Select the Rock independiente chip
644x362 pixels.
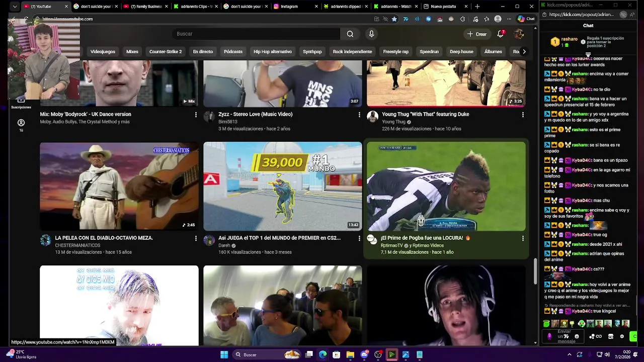coord(352,52)
